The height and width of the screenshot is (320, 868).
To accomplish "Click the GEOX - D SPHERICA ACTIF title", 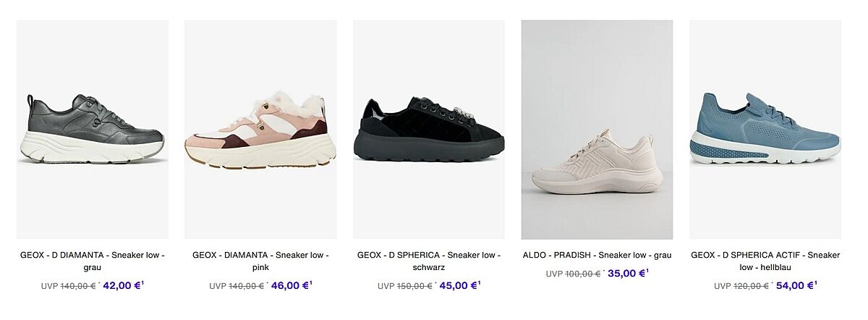I will pos(765,261).
